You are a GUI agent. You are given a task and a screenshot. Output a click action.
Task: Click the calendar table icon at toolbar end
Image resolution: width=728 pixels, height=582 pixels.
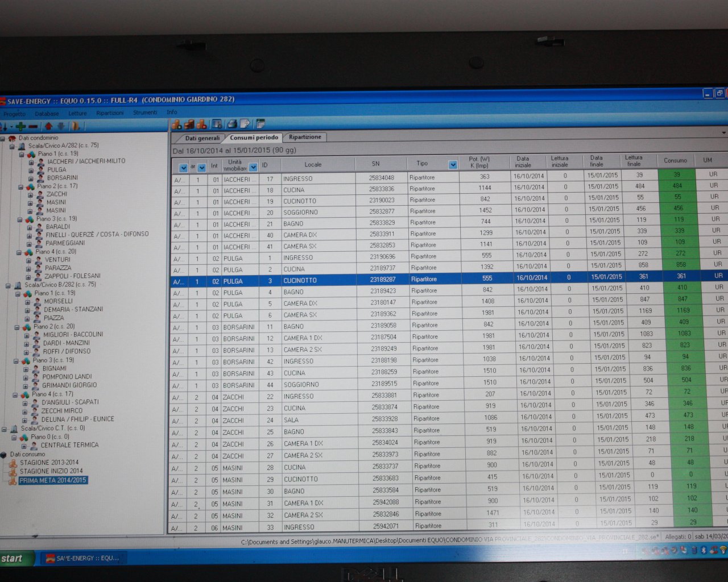click(x=260, y=123)
